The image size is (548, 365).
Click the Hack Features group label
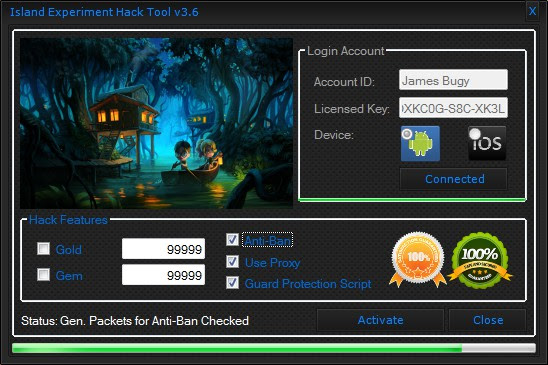coord(68,220)
